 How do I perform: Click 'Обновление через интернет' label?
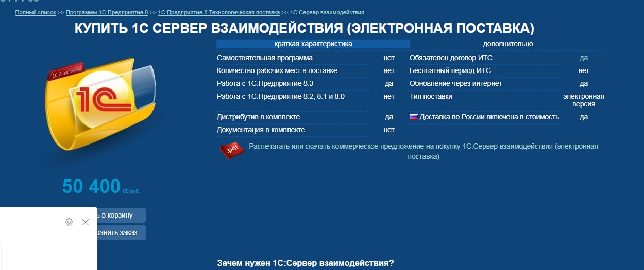(x=456, y=83)
